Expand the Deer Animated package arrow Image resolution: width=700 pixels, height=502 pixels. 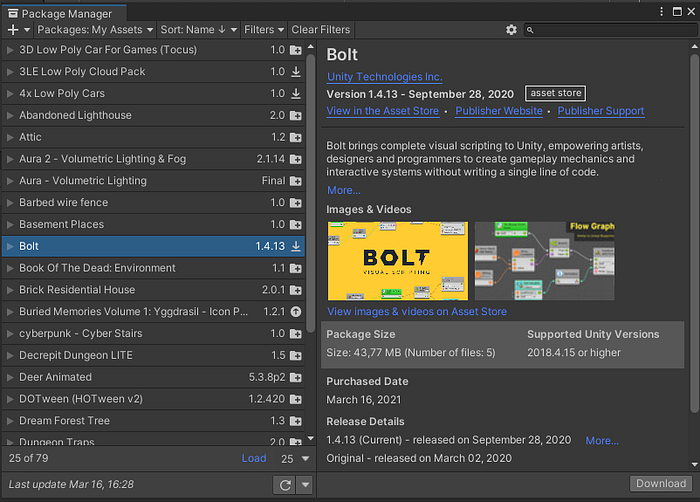click(x=10, y=377)
